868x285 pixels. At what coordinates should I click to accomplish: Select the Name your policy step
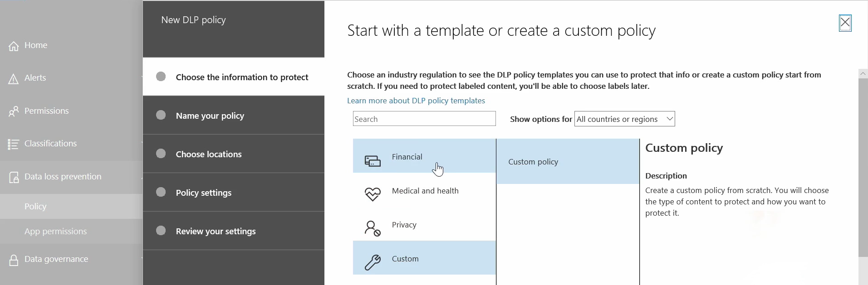coord(210,116)
